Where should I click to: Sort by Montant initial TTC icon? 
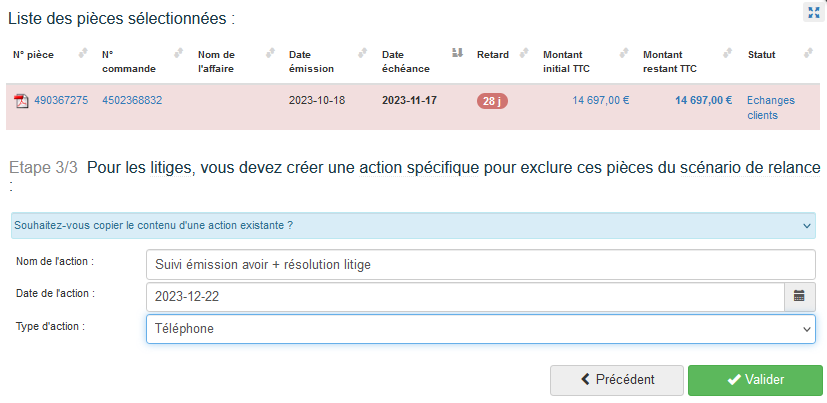(x=623, y=52)
